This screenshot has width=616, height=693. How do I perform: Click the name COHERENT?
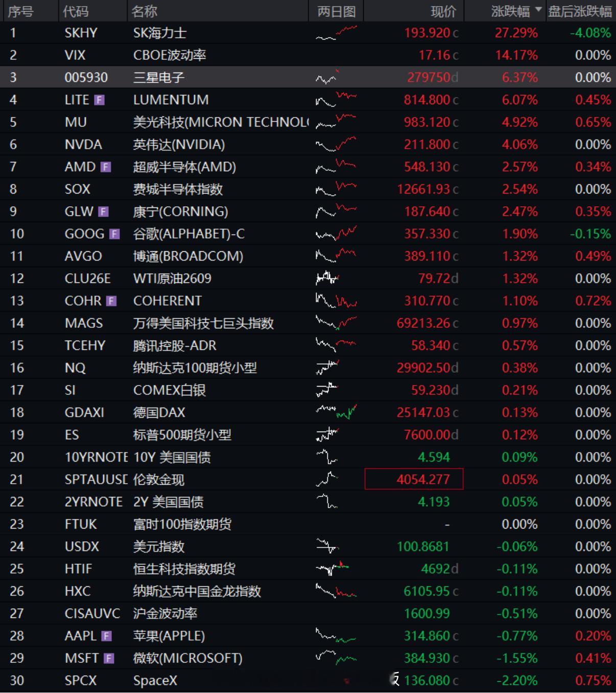167,301
